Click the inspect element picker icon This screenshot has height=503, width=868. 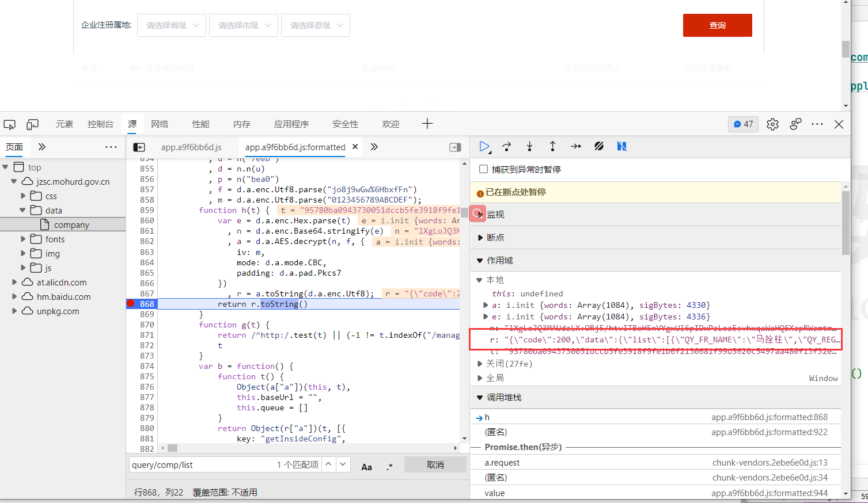pyautogui.click(x=10, y=124)
